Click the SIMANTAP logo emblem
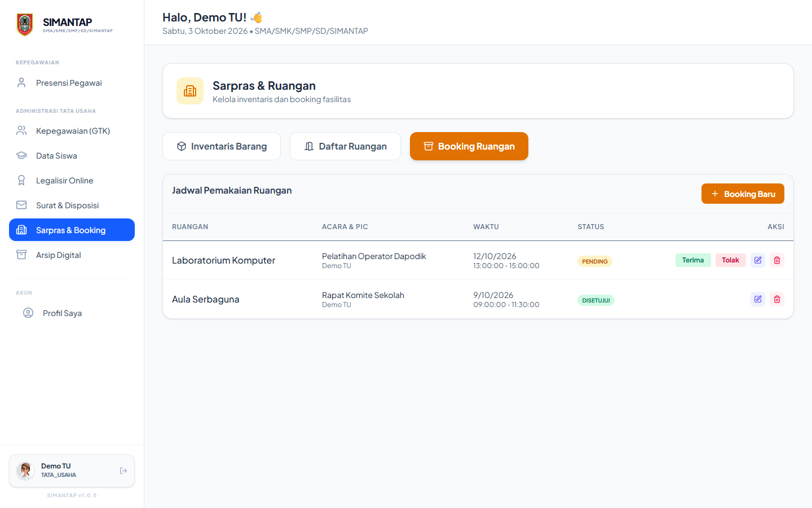 click(25, 25)
